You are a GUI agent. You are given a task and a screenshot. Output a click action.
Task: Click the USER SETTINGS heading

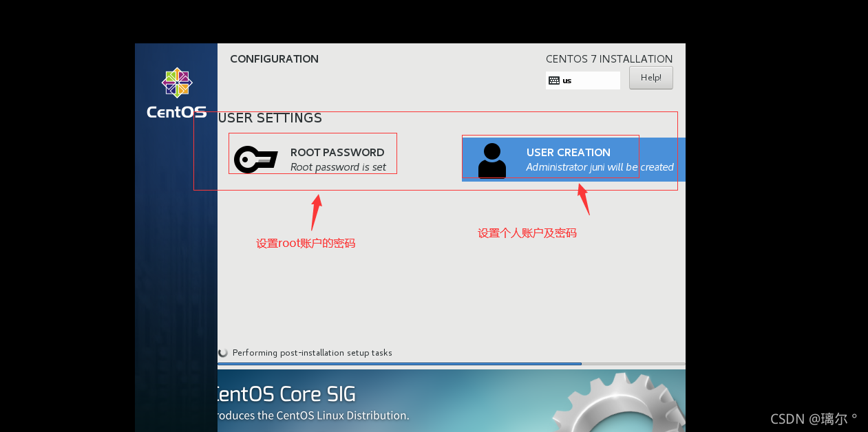tap(270, 118)
